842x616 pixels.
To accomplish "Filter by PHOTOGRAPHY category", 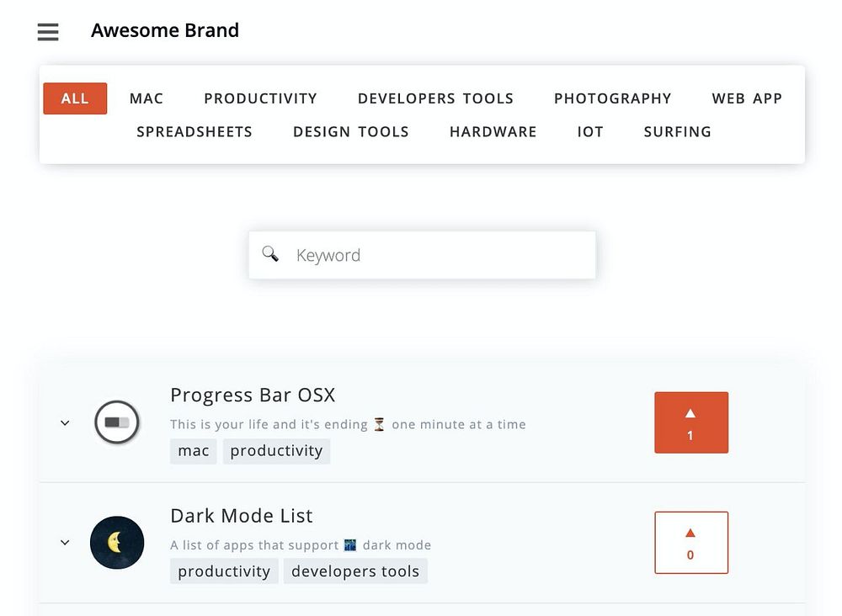I will [612, 98].
